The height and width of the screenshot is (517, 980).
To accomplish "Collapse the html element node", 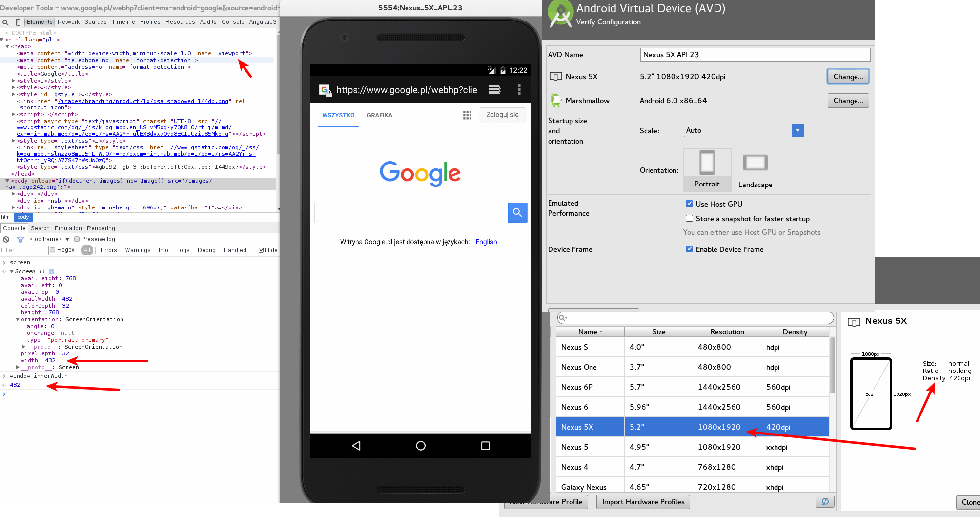I will point(2,40).
